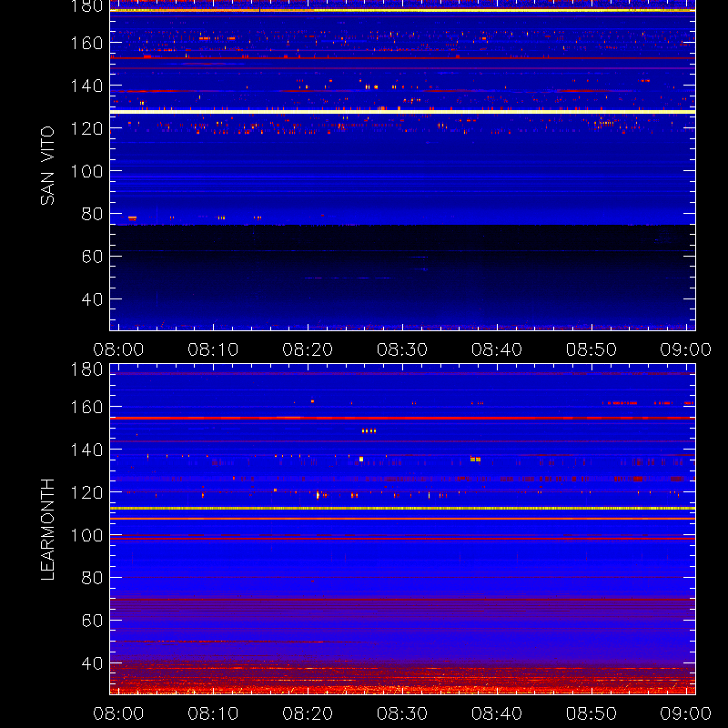728x728 pixels.
Task: Select the 80 tick label on San Vito axis
Action: coord(92,214)
